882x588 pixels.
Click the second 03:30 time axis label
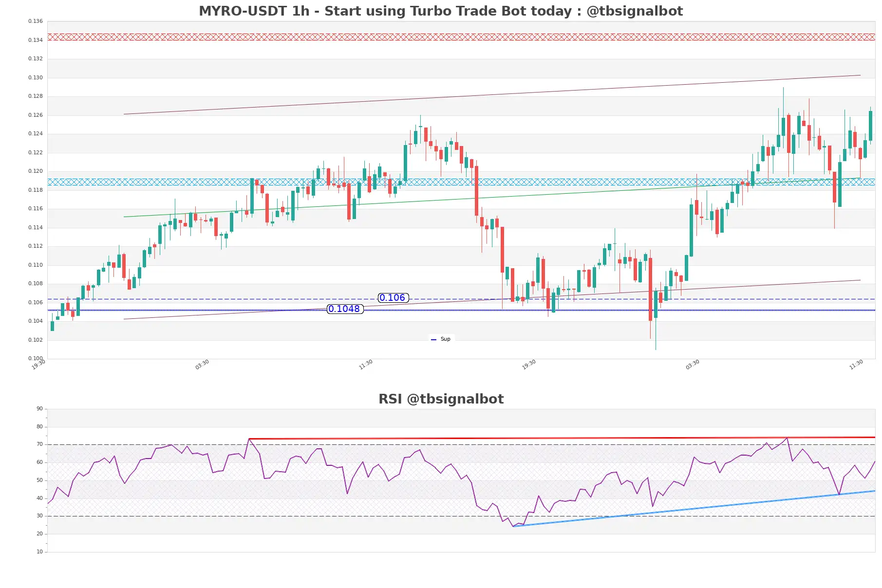[693, 365]
